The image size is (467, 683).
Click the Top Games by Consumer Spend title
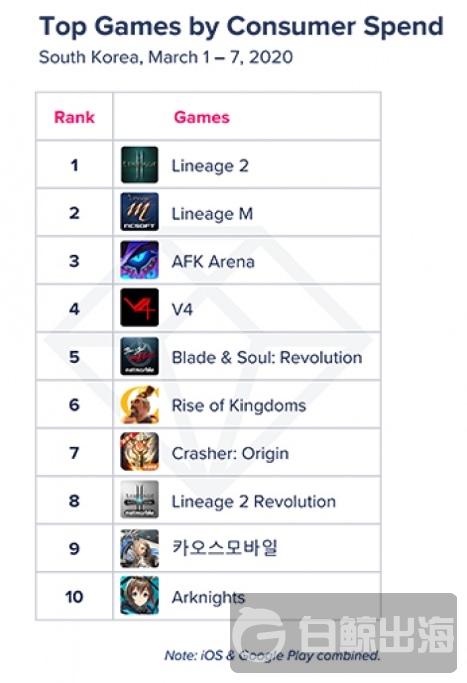(241, 26)
